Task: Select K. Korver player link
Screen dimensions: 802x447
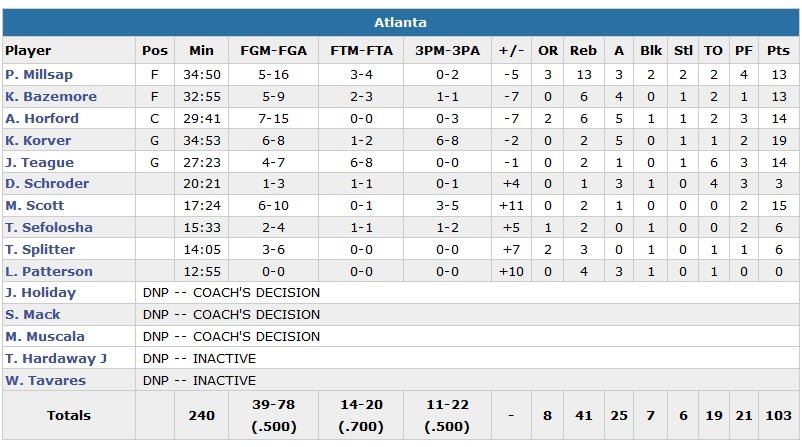Action: [38, 141]
